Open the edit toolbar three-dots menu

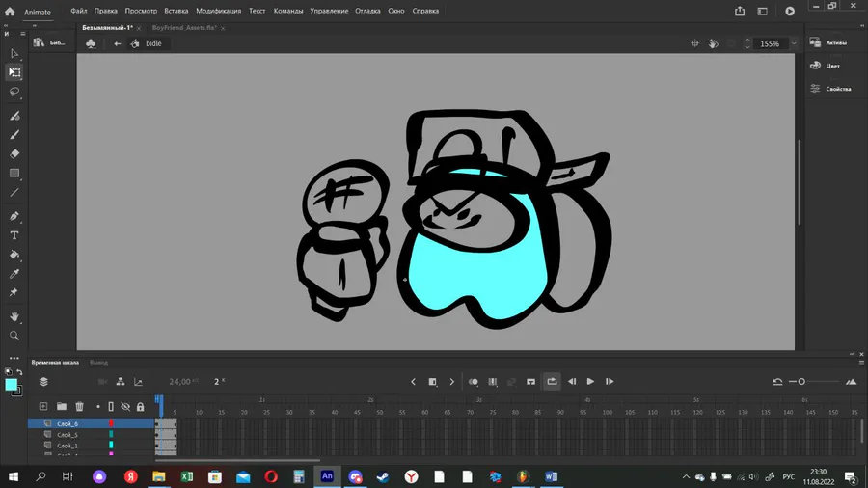point(14,358)
